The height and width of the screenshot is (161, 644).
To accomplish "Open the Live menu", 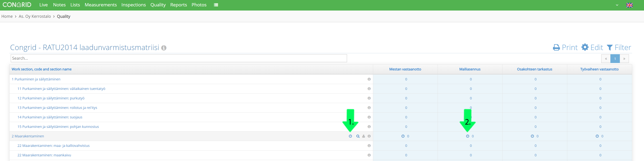I will coord(43,5).
